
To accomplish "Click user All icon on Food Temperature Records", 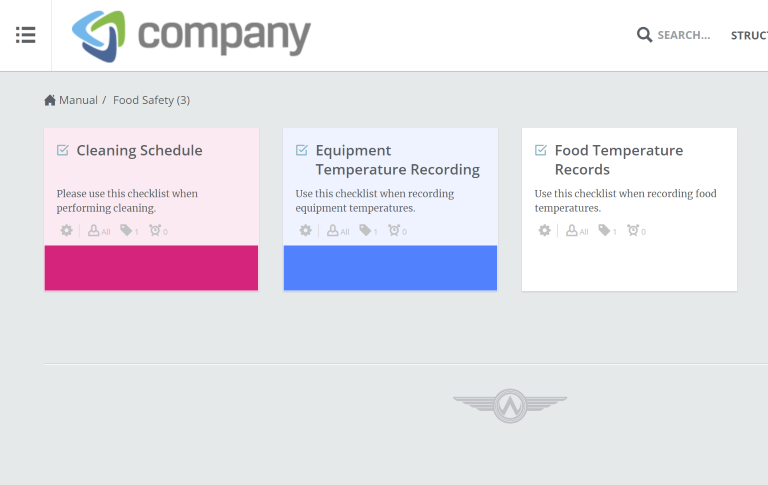I will [577, 231].
